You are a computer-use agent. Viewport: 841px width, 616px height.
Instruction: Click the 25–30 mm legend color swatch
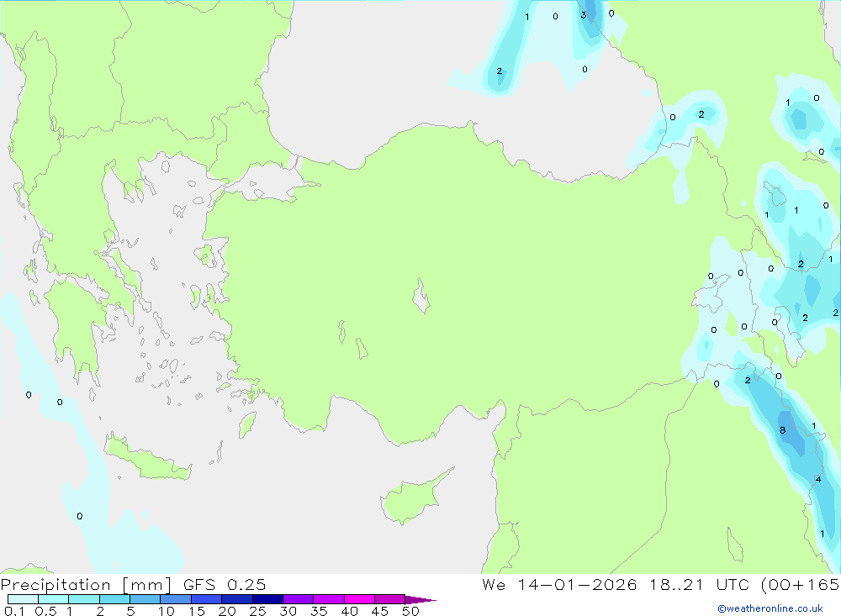pyautogui.click(x=267, y=599)
